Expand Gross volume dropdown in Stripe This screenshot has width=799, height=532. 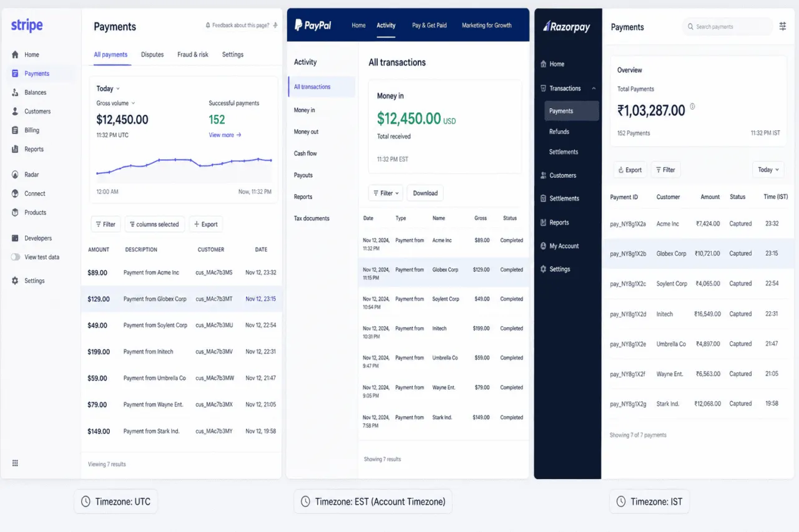(x=115, y=103)
